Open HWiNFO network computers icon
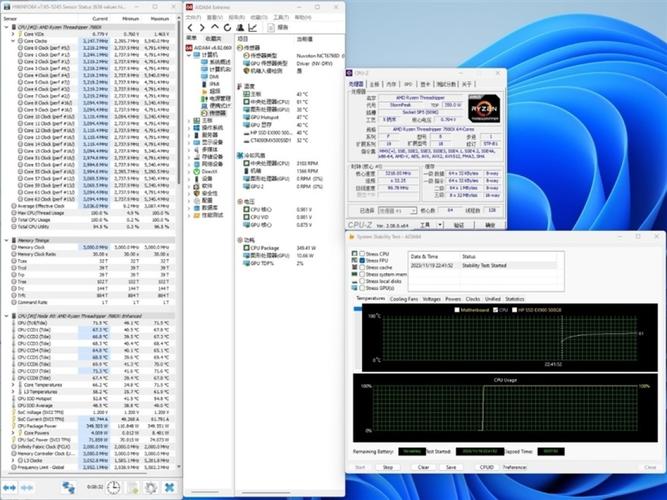Viewport: 667px width, 500px height. [x=68, y=487]
